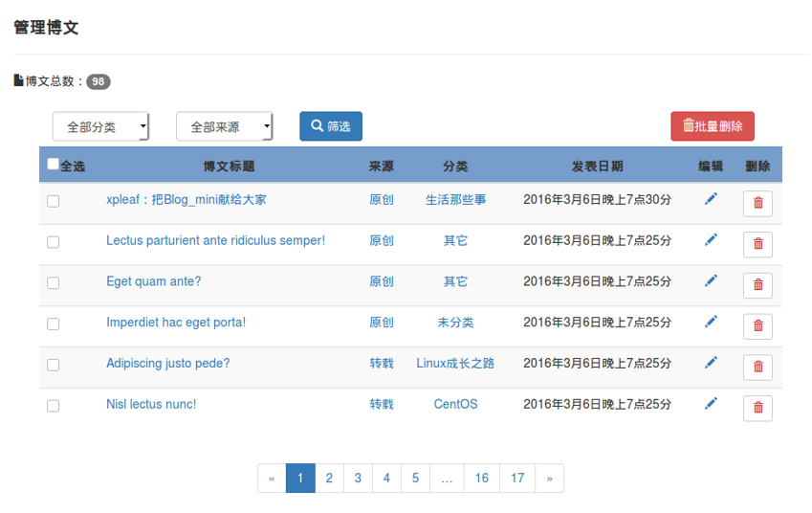Image resolution: width=812 pixels, height=513 pixels.
Task: Click the blue 筛选 filter button
Action: tap(331, 126)
